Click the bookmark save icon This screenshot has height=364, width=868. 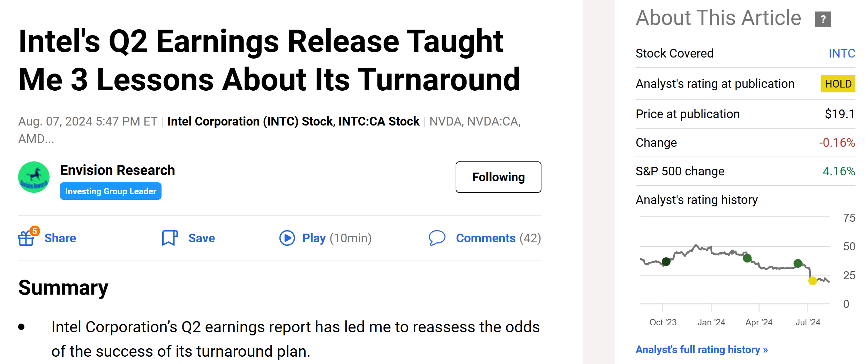170,238
